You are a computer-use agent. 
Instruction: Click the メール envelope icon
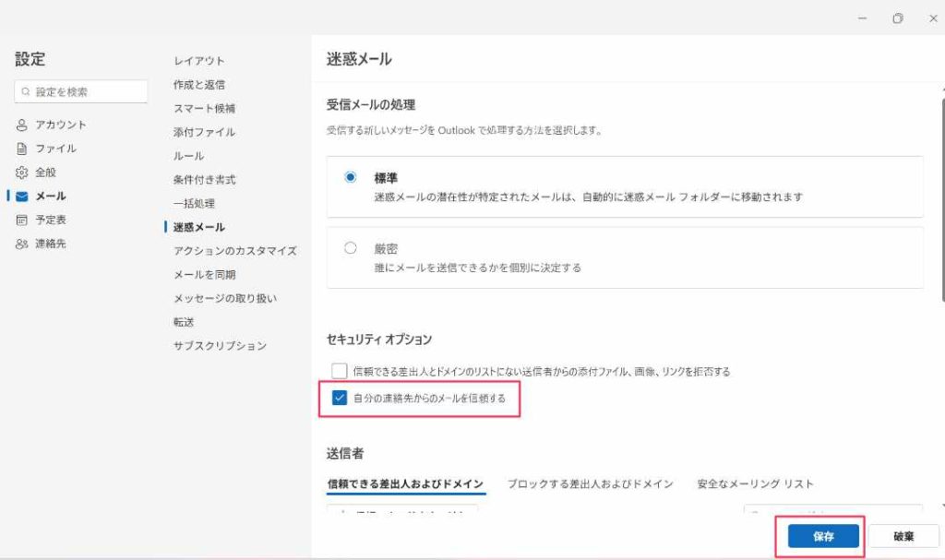[22, 197]
